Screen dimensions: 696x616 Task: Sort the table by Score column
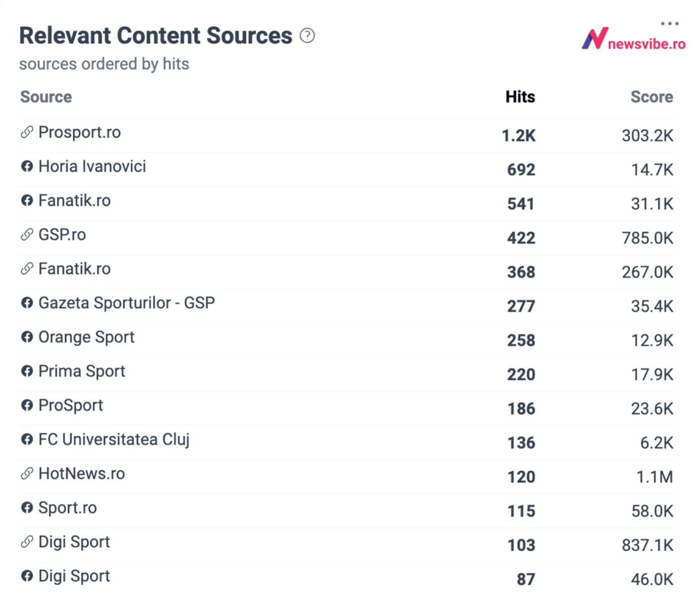pyautogui.click(x=651, y=97)
